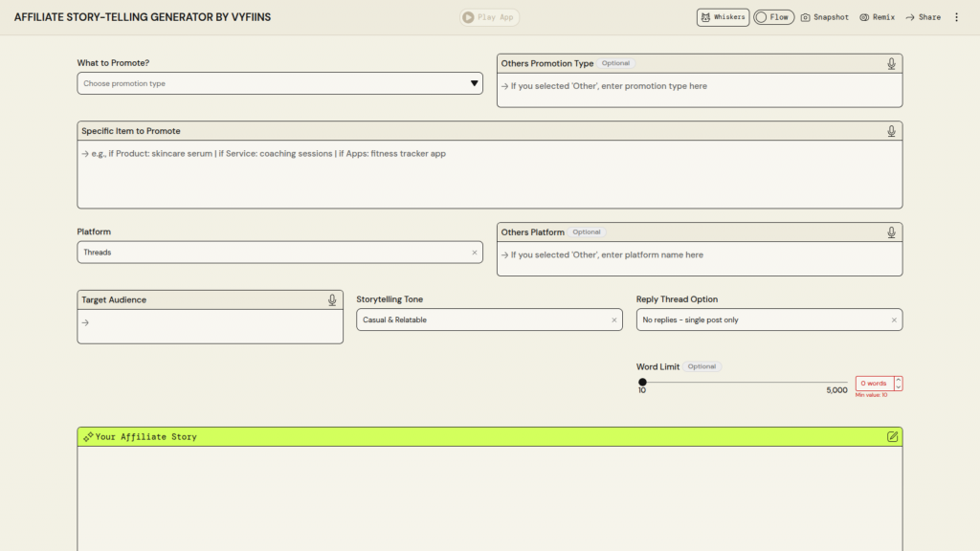Clear the Threads platform selection
980x551 pixels.
[474, 253]
